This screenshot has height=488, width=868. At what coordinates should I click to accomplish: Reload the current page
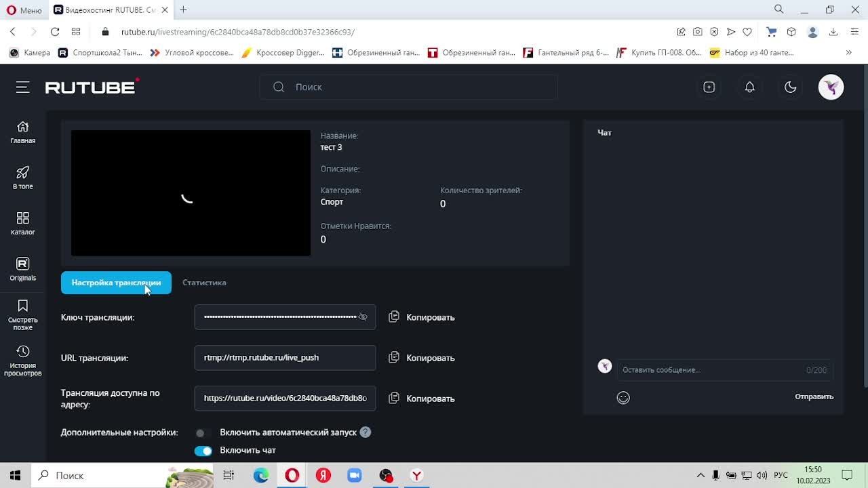pos(55,32)
